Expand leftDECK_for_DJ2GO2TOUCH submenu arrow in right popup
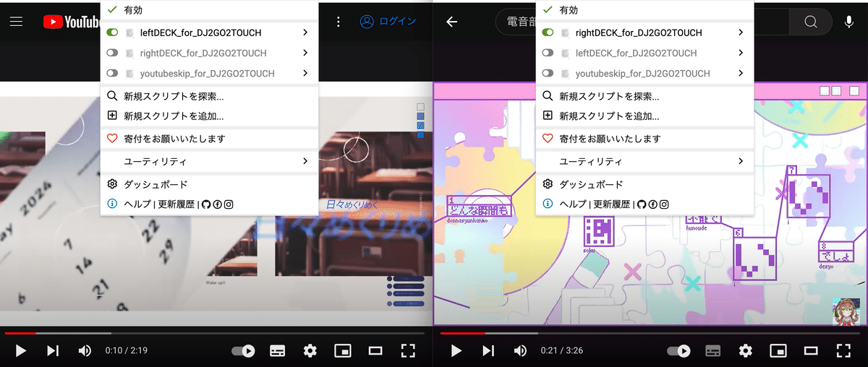 [x=741, y=53]
